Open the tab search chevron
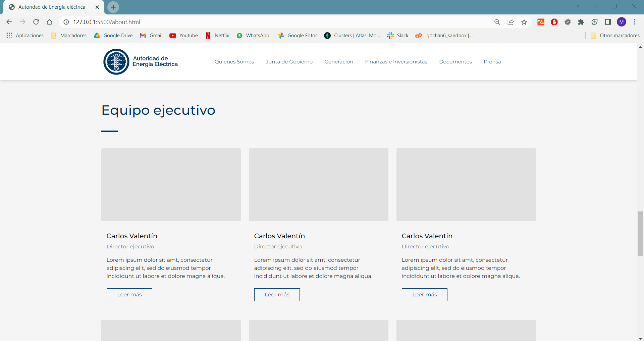The width and height of the screenshot is (644, 341). pos(577,6)
